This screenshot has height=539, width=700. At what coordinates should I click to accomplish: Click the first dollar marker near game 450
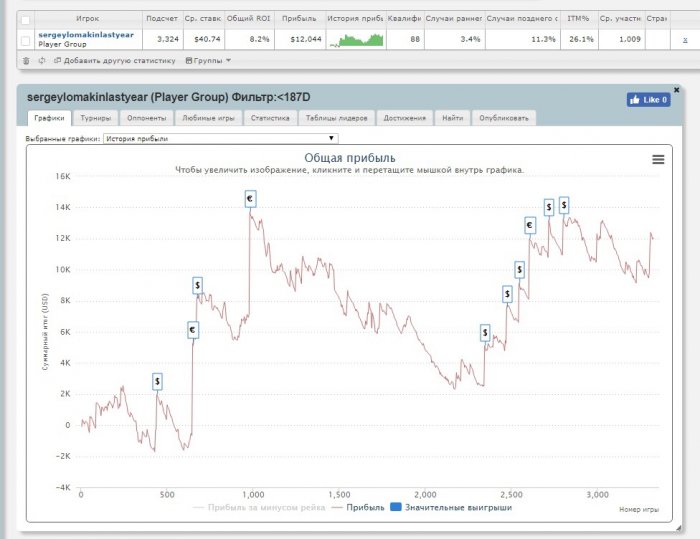pos(158,382)
